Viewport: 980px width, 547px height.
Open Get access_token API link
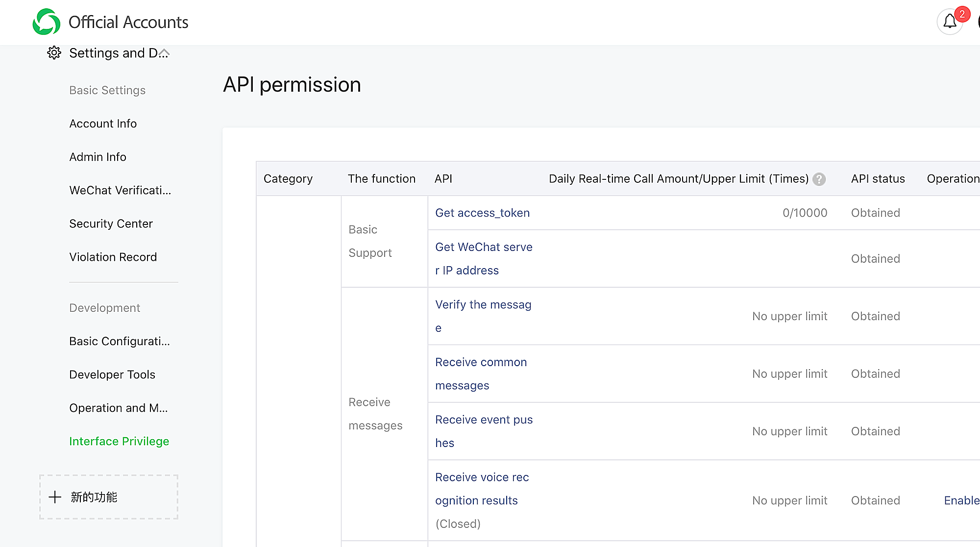point(482,213)
